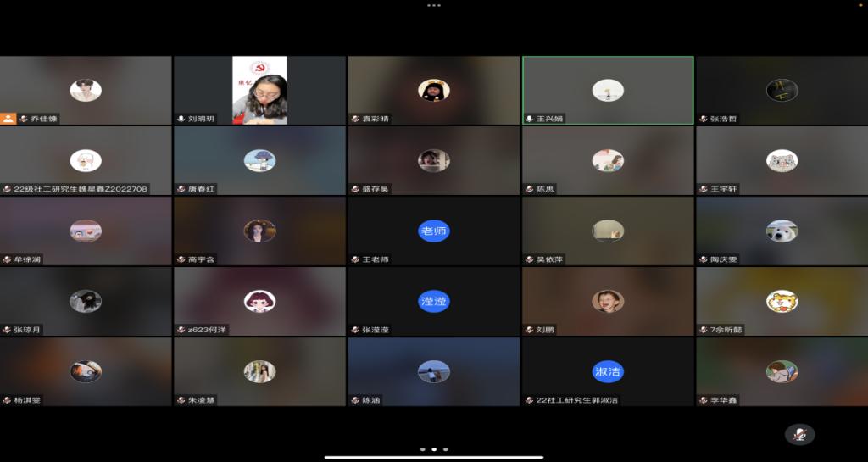Click the muted mic icon beside 张浩哲

(704, 119)
